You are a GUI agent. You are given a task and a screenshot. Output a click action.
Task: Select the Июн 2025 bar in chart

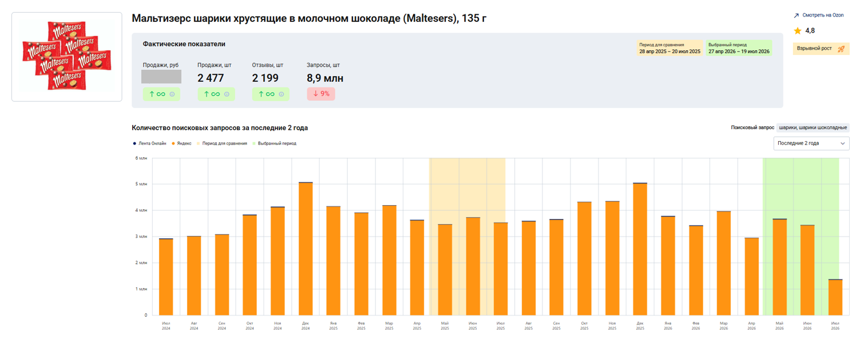tap(473, 266)
